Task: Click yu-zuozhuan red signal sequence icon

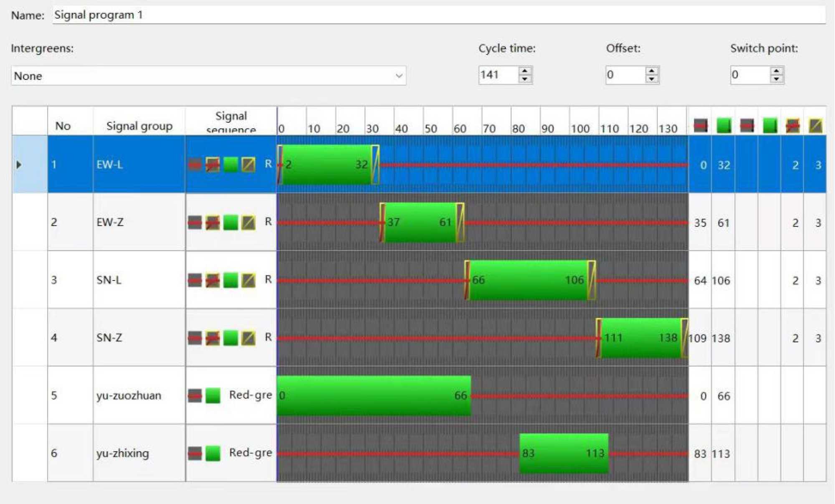Action: 195,395
